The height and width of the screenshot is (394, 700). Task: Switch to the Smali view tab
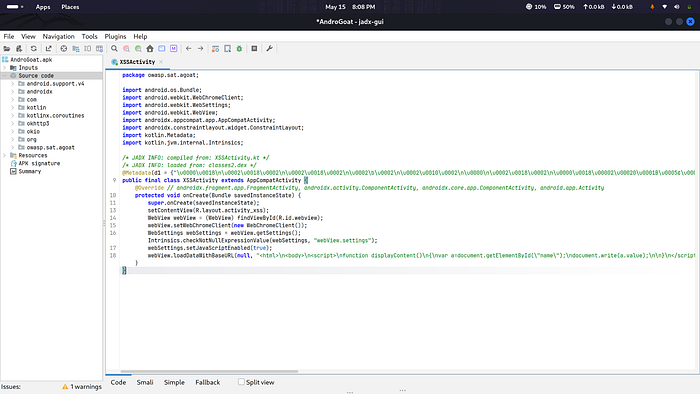(x=145, y=382)
